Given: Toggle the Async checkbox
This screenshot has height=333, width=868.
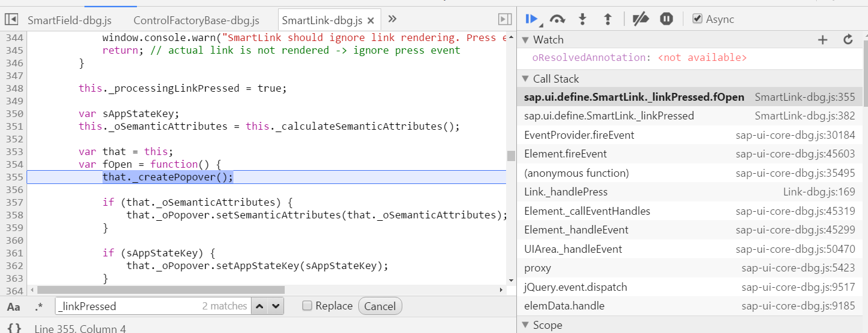Looking at the screenshot, I should (x=697, y=19).
